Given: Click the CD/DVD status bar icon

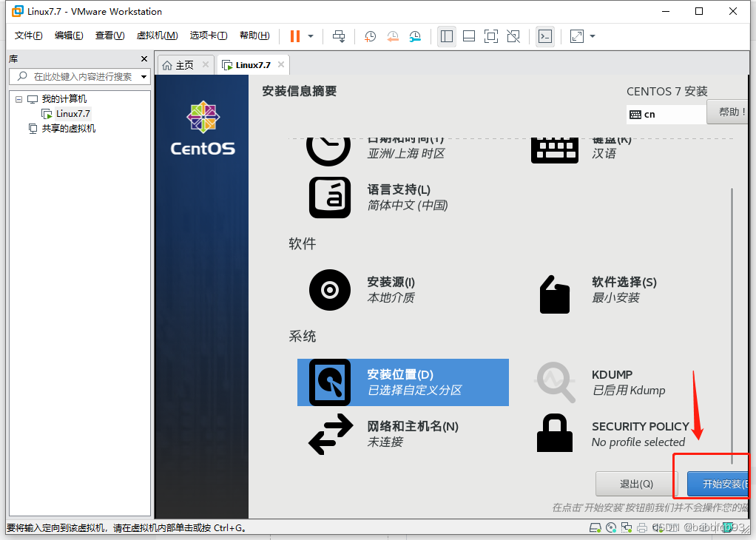Looking at the screenshot, I should (611, 527).
